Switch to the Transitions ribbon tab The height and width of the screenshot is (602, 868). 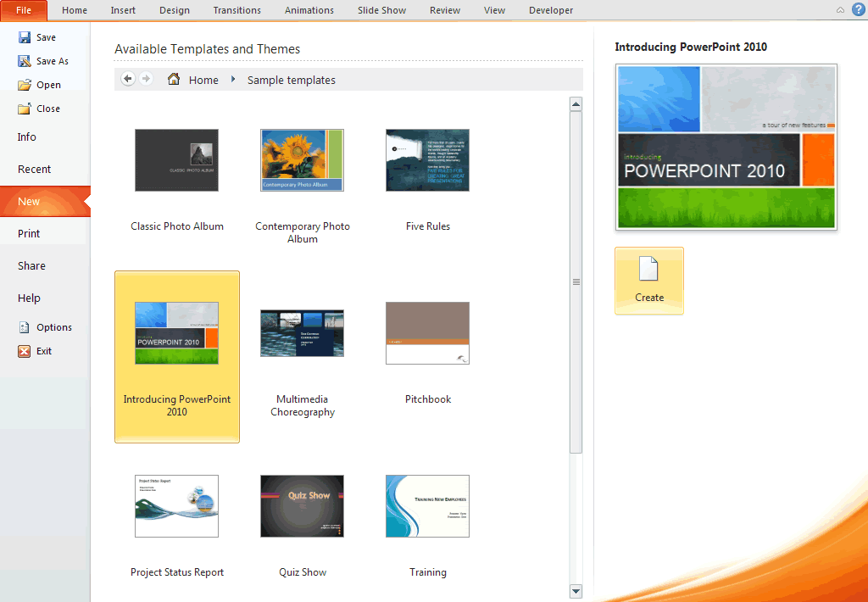pos(237,10)
